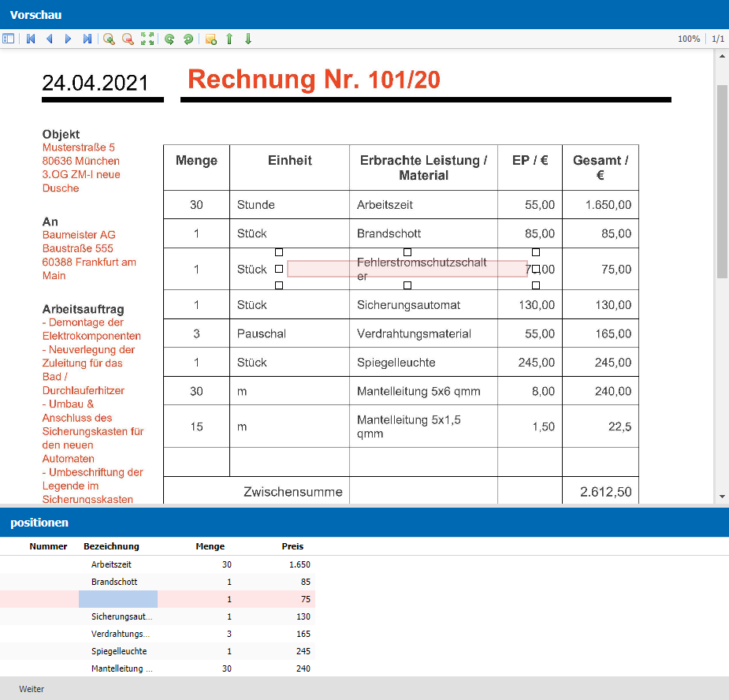The height and width of the screenshot is (700, 729).
Task: Select the Brandschott row in positionen list
Action: point(158,582)
